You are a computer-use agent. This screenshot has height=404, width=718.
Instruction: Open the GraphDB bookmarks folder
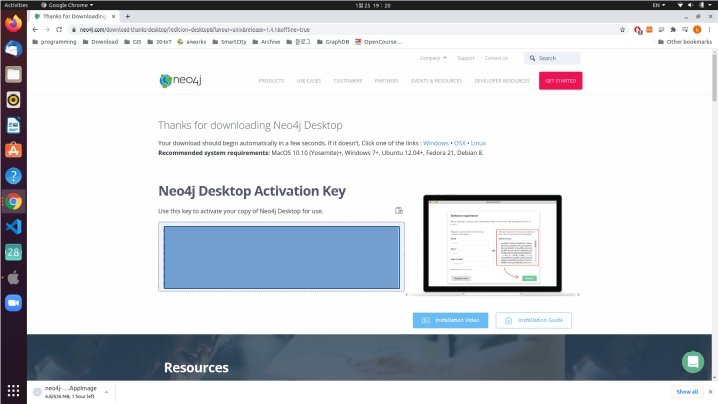point(333,42)
